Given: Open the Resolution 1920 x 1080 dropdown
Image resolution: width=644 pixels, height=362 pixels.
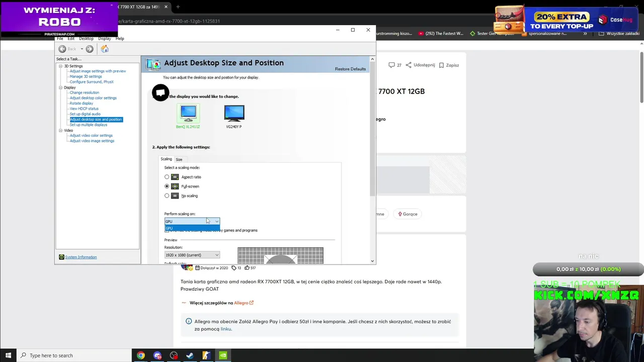Looking at the screenshot, I should click(192, 255).
